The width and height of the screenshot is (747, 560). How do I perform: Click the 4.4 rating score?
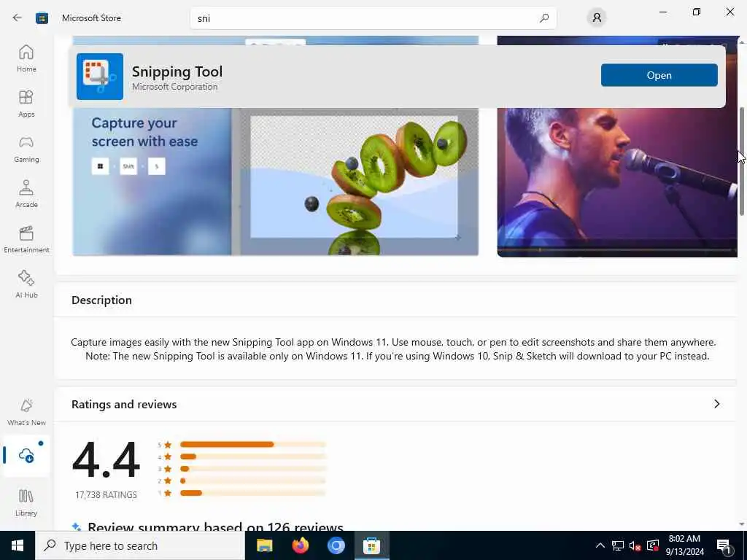[x=106, y=460]
